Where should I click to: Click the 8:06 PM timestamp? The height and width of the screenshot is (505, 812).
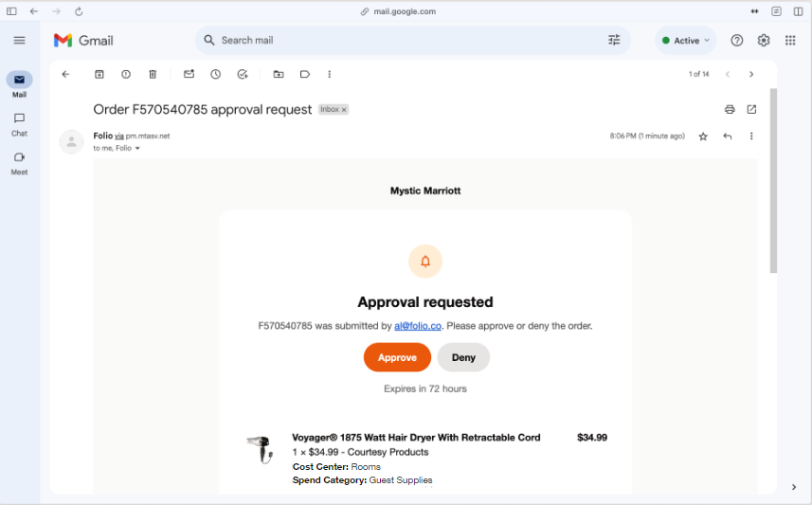click(647, 136)
